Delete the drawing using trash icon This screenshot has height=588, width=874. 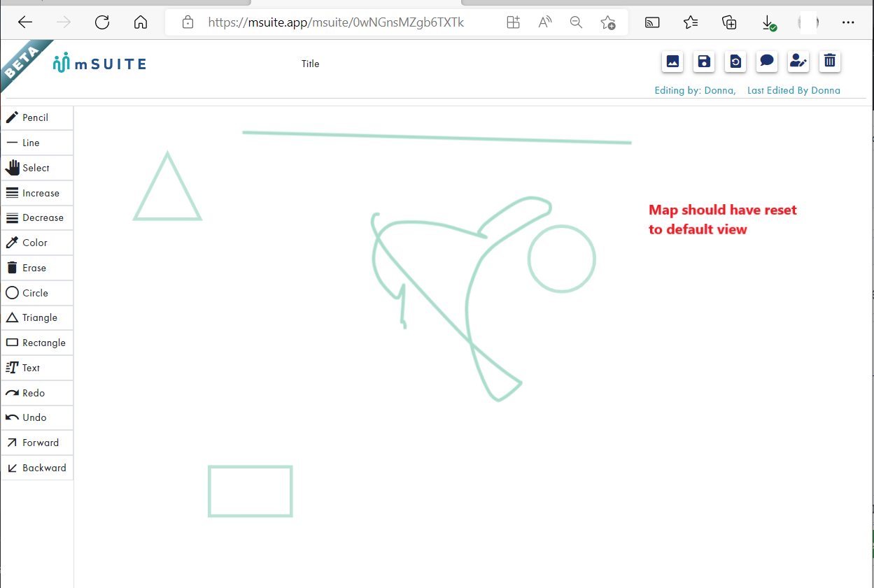click(829, 62)
